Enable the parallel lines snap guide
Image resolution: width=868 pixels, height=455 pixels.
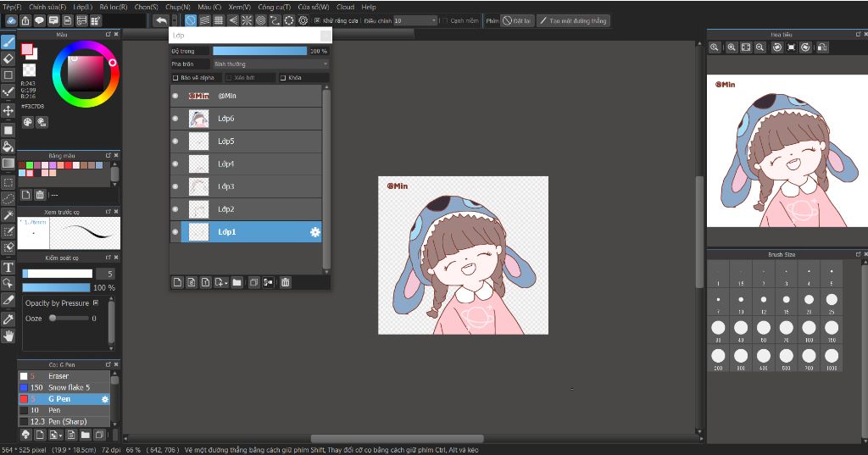205,20
